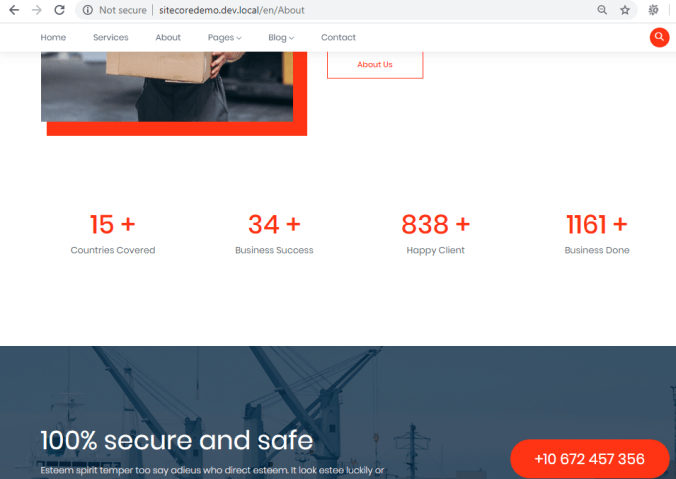The height and width of the screenshot is (479, 676).
Task: Open the browser extension icon
Action: [654, 10]
